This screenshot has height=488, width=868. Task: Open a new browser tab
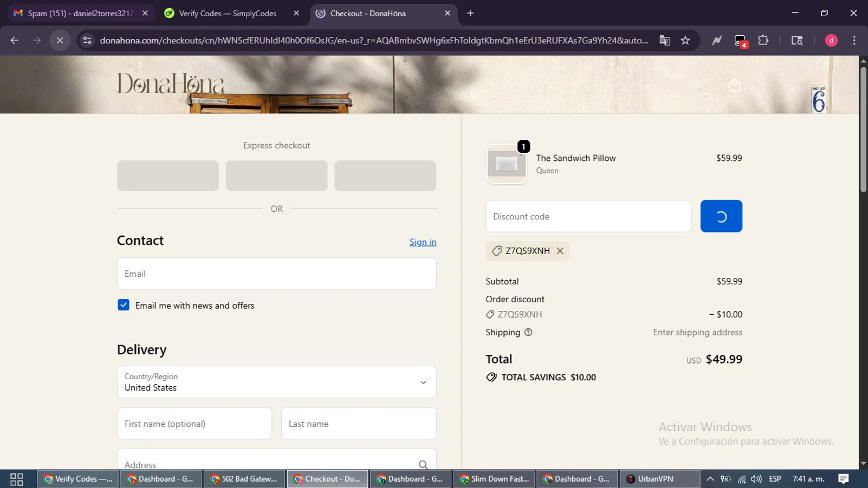pos(470,13)
